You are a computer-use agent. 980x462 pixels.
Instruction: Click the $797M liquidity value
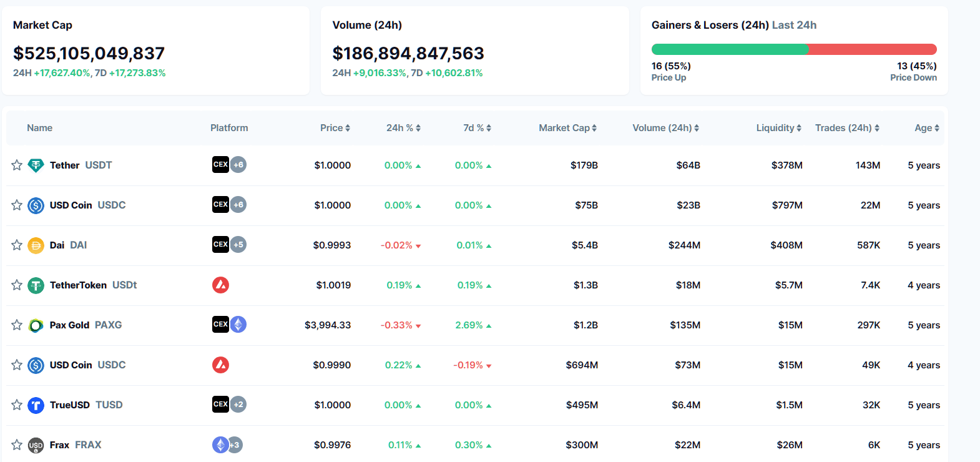coord(787,205)
